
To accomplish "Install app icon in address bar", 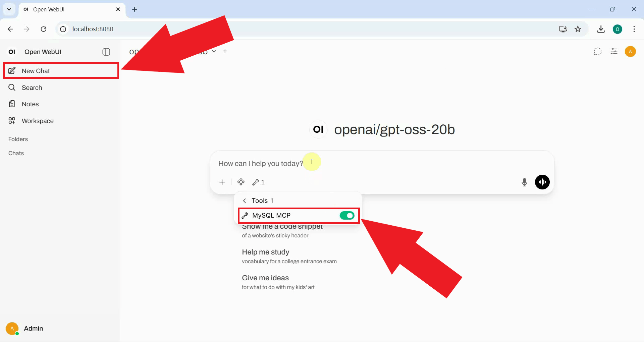I will 563,29.
